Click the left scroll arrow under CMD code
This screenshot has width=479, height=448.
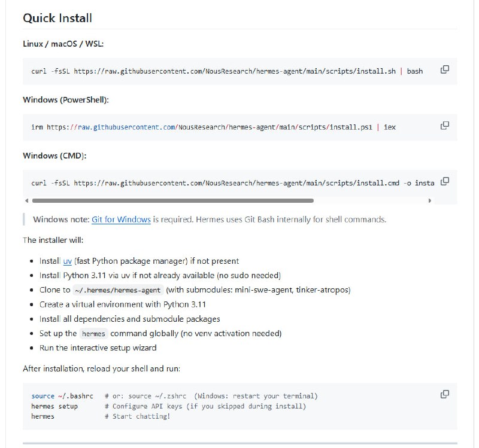click(26, 201)
